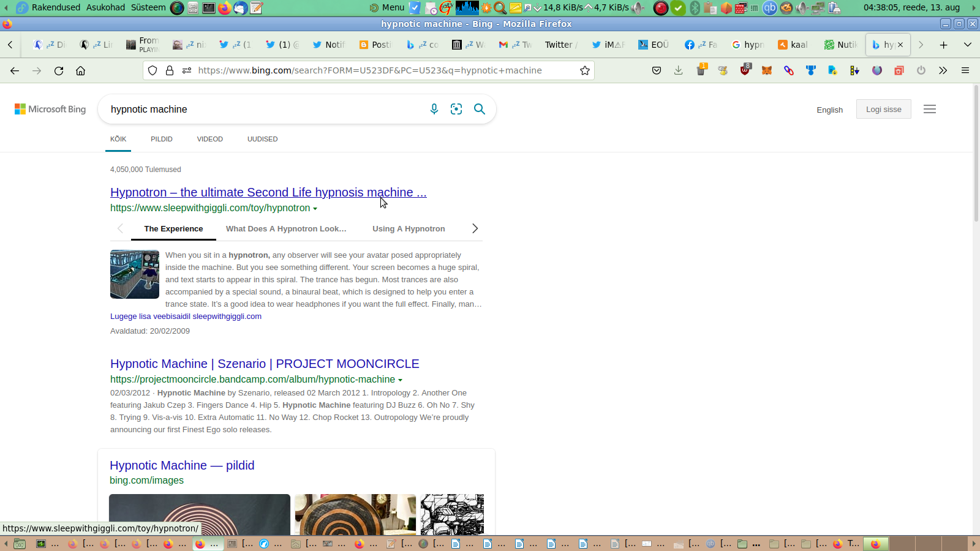
Task: Click the Bing search magnifier icon
Action: tap(480, 109)
